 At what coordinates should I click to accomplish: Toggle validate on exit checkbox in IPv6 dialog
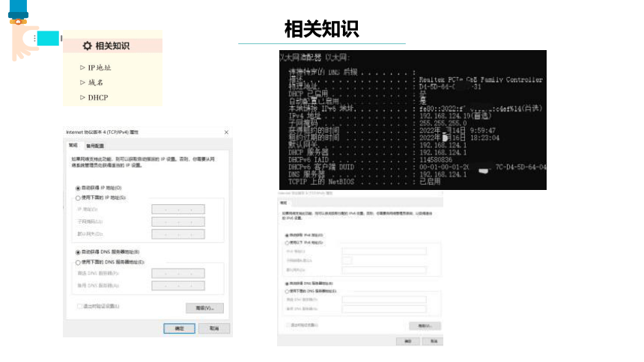tap(288, 325)
